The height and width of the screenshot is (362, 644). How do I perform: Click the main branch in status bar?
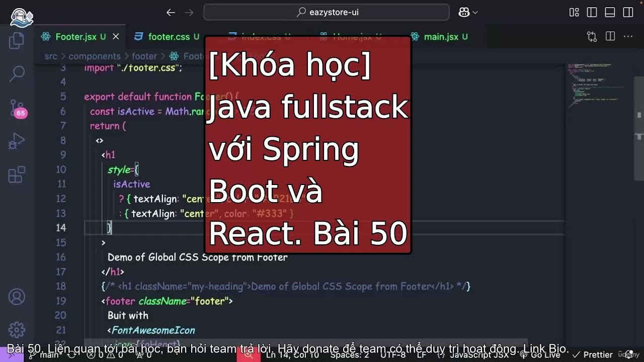point(44,355)
